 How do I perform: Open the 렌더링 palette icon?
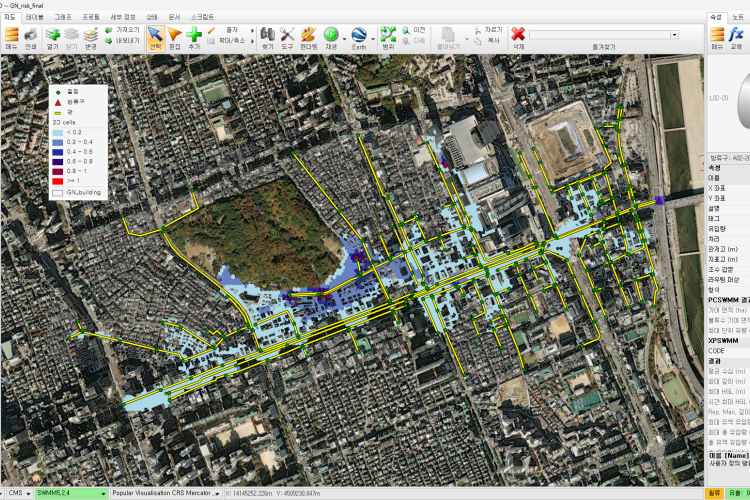309,38
